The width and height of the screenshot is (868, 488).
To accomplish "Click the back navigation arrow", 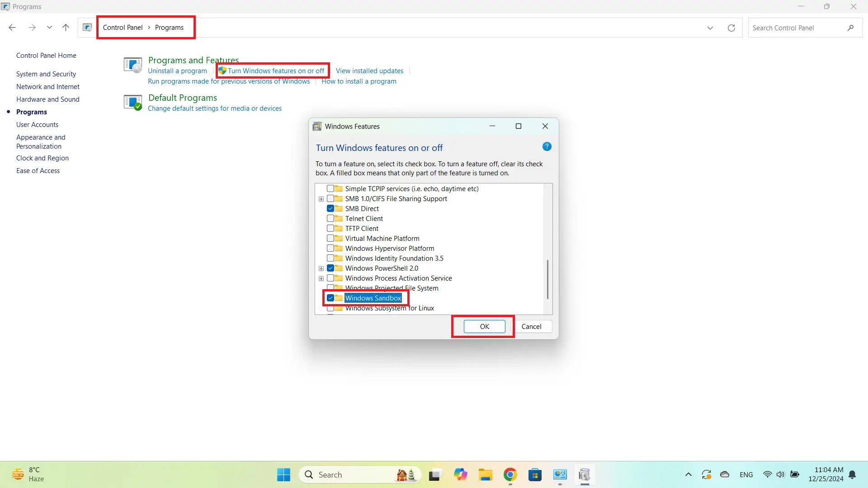I will [x=12, y=28].
